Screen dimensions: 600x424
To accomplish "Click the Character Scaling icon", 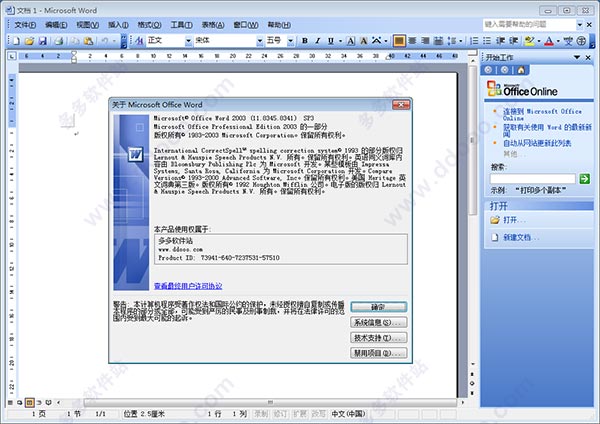I will coord(377,41).
